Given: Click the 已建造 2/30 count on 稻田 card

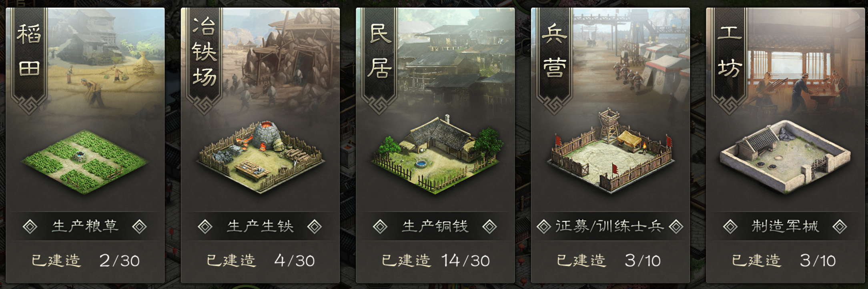Looking at the screenshot, I should click(85, 261).
